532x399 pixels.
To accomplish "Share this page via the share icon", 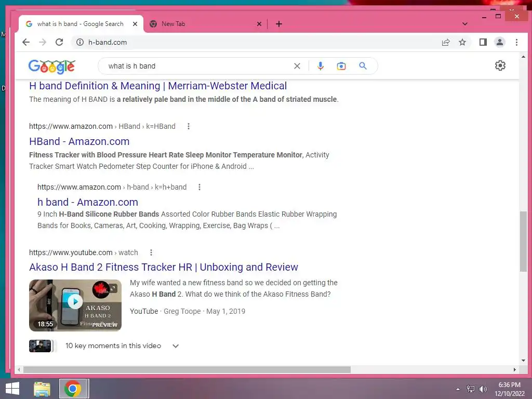I will click(x=445, y=42).
